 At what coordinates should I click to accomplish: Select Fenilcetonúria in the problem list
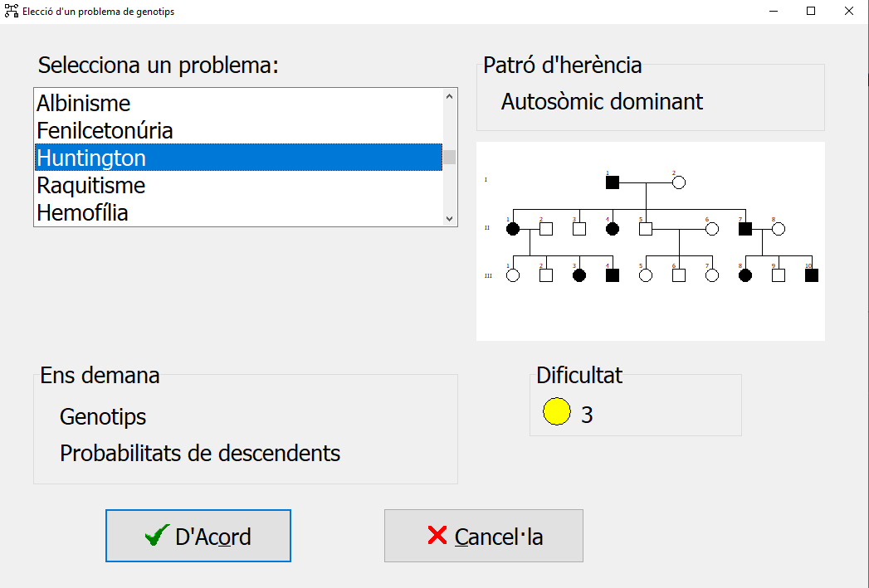(x=105, y=131)
